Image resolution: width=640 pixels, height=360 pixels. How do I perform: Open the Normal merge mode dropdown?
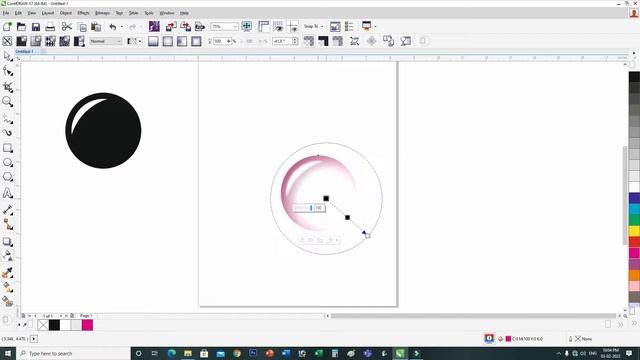pyautogui.click(x=118, y=41)
